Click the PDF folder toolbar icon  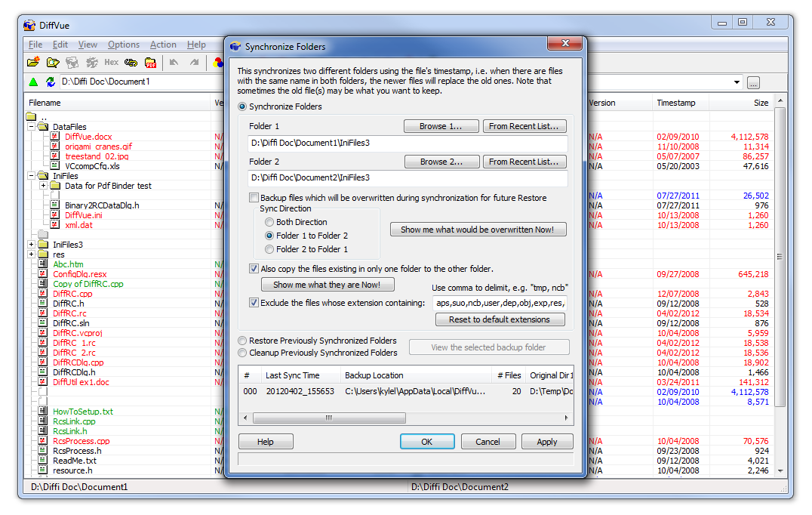click(x=150, y=63)
